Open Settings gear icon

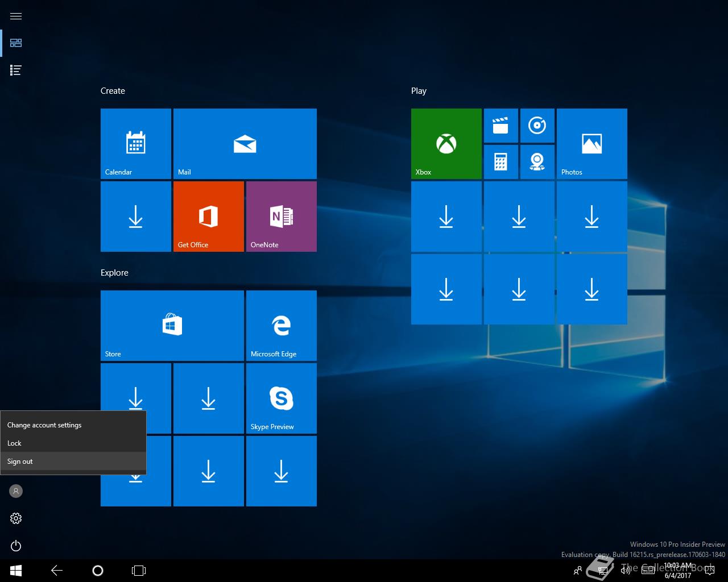coord(16,518)
